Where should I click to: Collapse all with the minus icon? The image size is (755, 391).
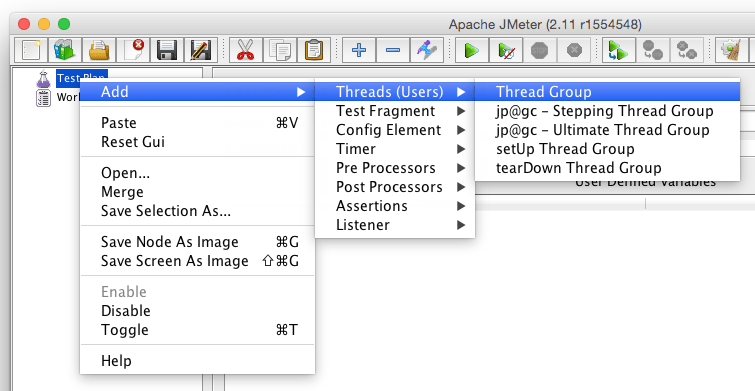(x=393, y=50)
